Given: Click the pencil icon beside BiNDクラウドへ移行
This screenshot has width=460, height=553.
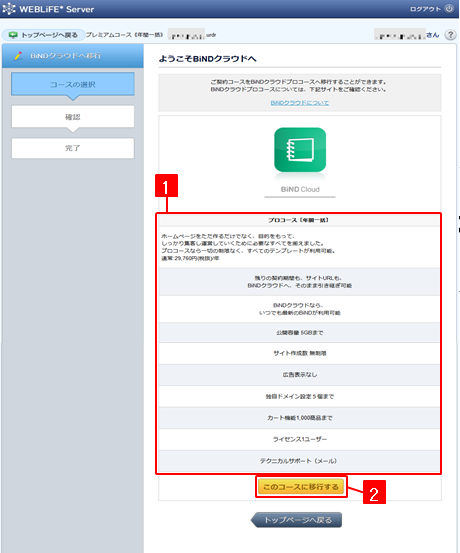Looking at the screenshot, I should point(18,56).
